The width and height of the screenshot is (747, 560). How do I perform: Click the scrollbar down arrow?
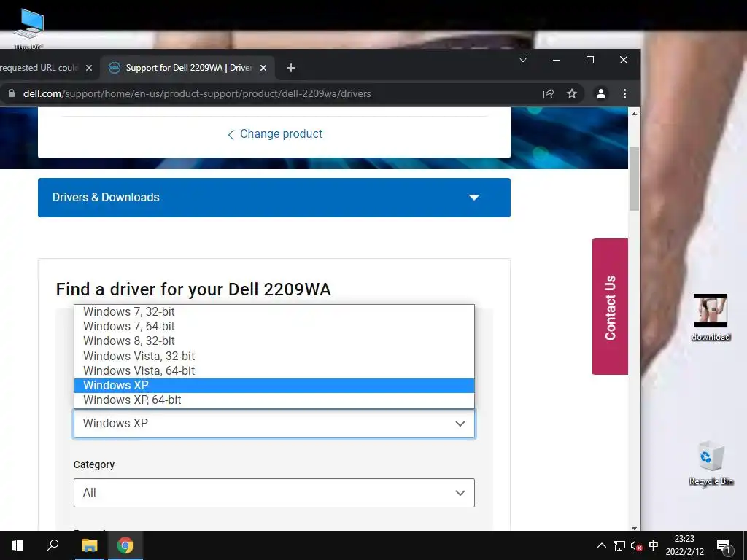pyautogui.click(x=634, y=528)
